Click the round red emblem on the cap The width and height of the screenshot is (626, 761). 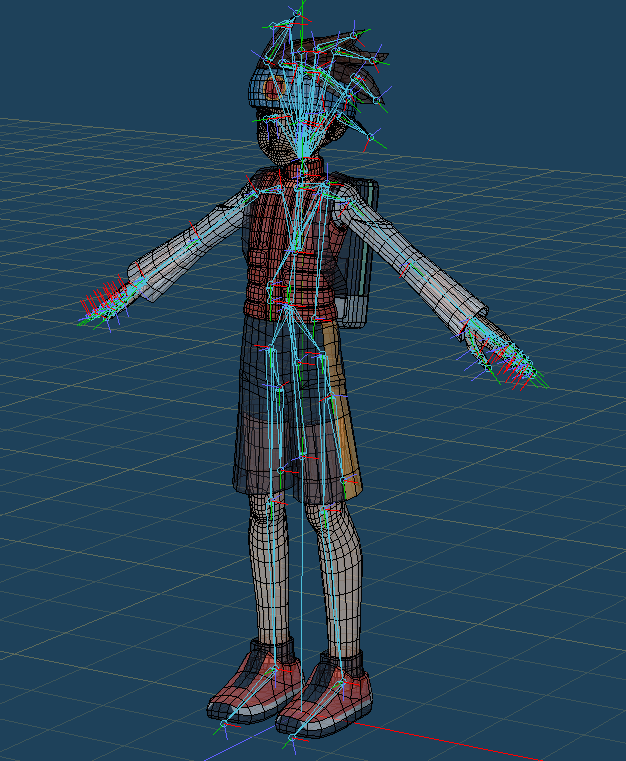[272, 88]
